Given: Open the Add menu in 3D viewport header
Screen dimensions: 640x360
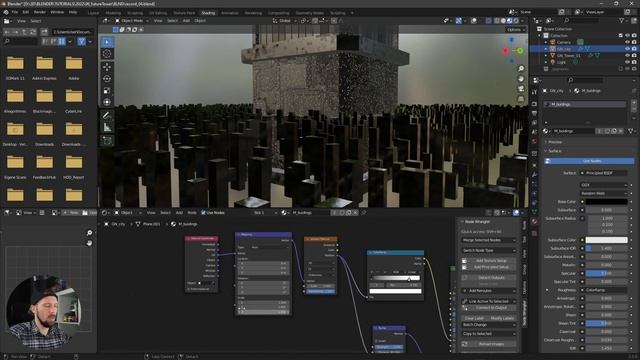Looking at the screenshot, I should click(186, 20).
